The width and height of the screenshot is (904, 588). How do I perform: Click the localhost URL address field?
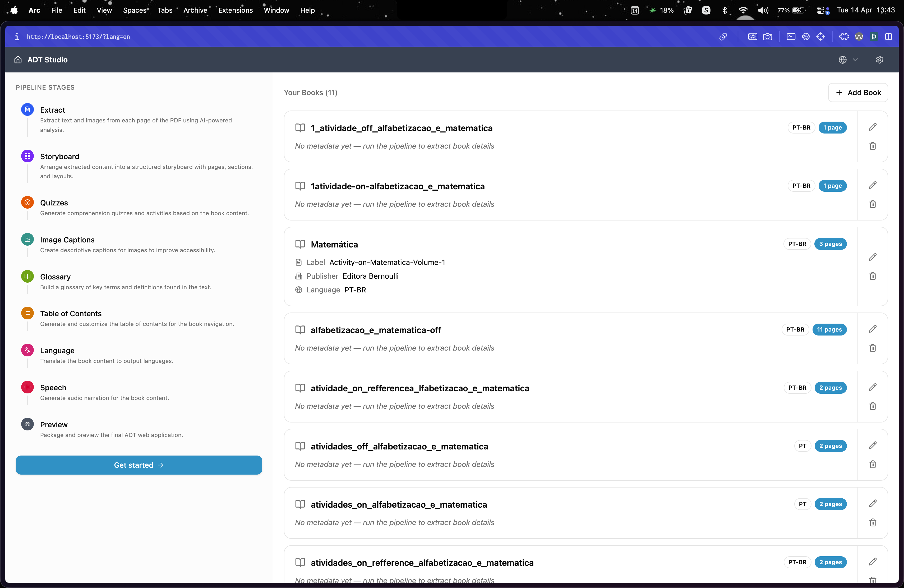(78, 36)
